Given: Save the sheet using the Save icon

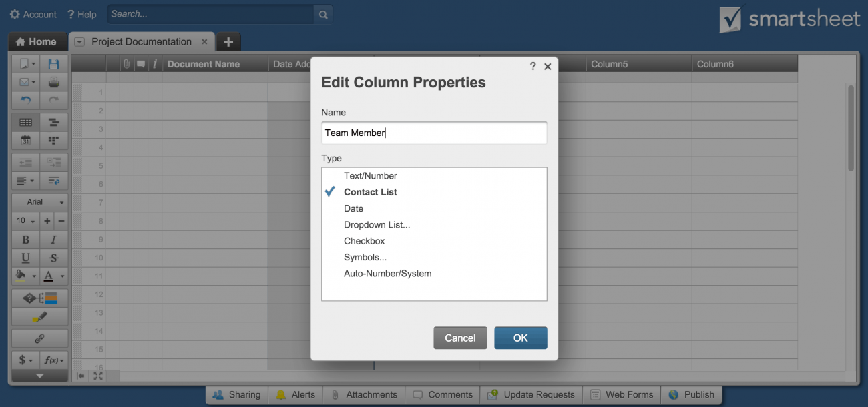Looking at the screenshot, I should [54, 63].
